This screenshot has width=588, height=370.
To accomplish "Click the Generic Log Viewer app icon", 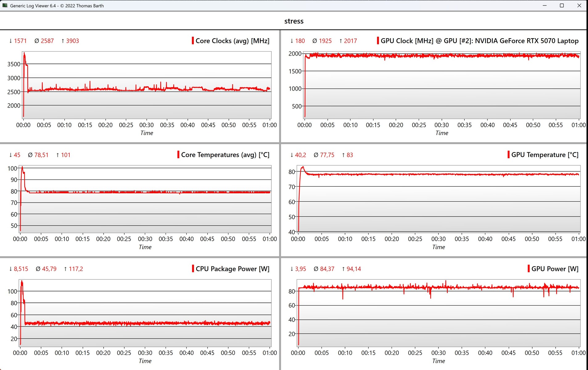I will 5,6.
